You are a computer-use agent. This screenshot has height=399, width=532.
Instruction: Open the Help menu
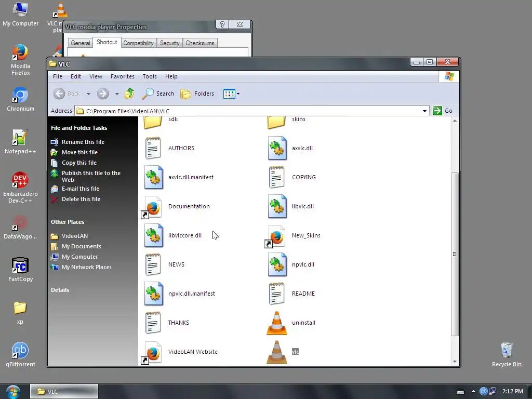171,76
